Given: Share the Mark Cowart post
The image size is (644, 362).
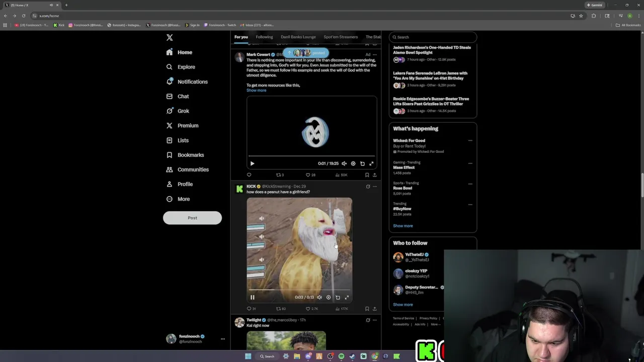Looking at the screenshot, I should tap(374, 175).
